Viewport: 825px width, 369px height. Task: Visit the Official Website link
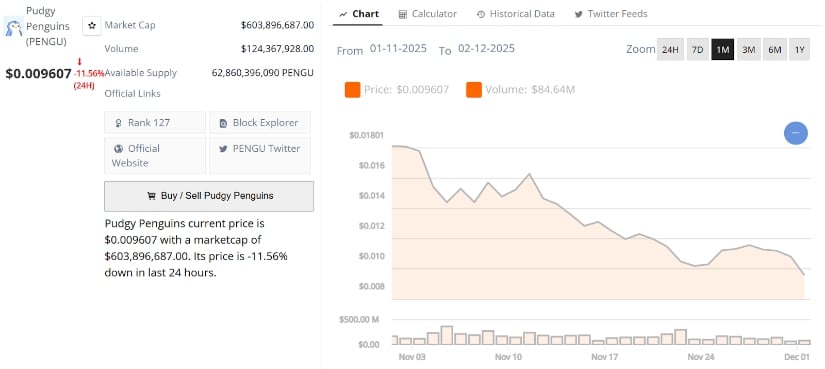155,155
